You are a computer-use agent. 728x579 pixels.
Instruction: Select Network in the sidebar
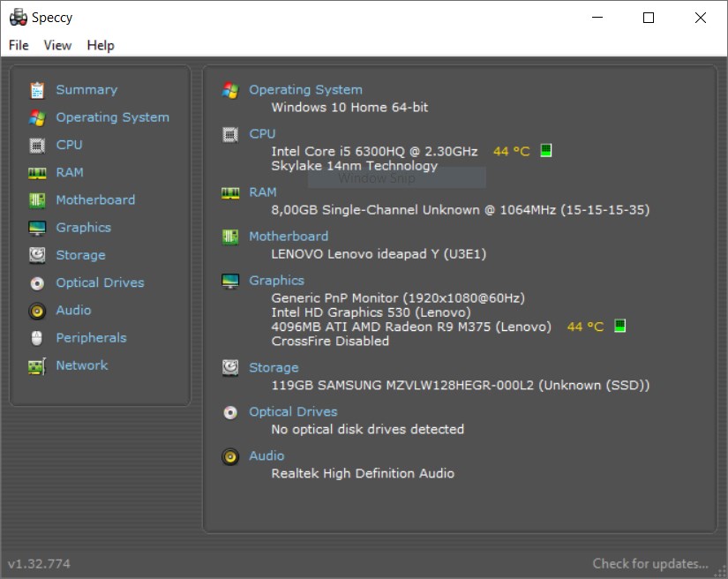[82, 365]
